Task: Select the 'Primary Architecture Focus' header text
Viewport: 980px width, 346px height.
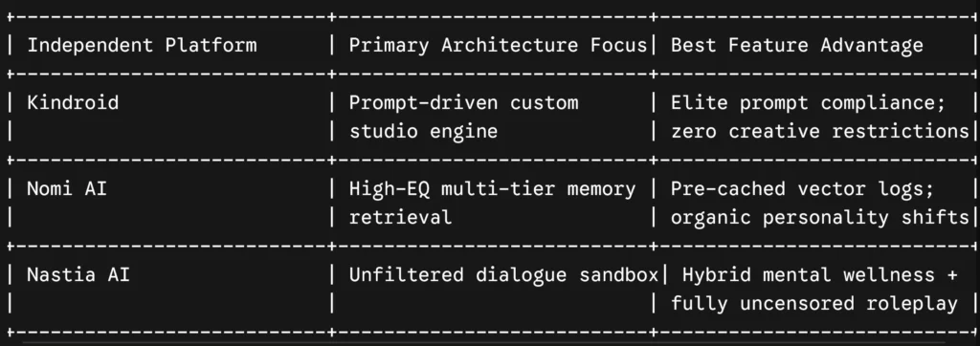Action: pos(498,46)
